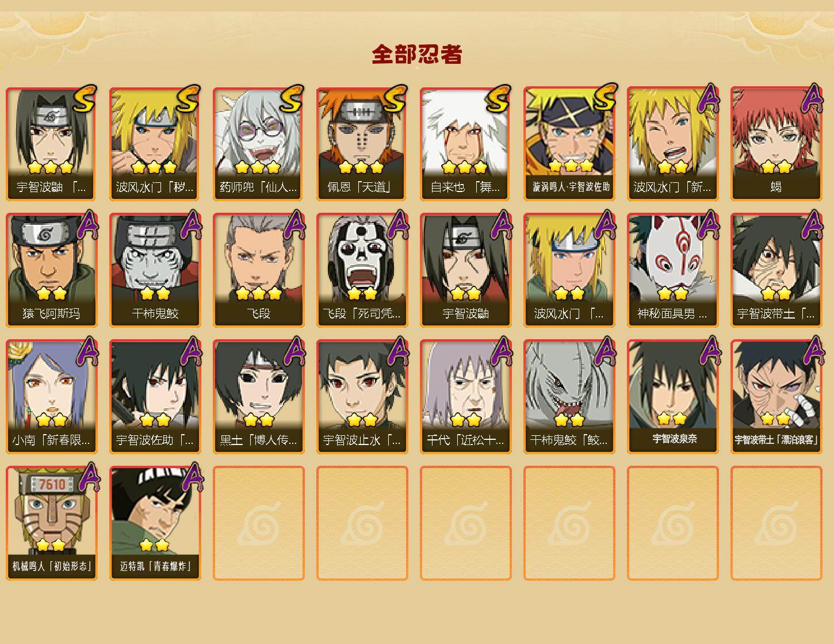834x644 pixels.
Task: Select the 干柿鬼鲛 card with two stars
Action: coord(155,270)
